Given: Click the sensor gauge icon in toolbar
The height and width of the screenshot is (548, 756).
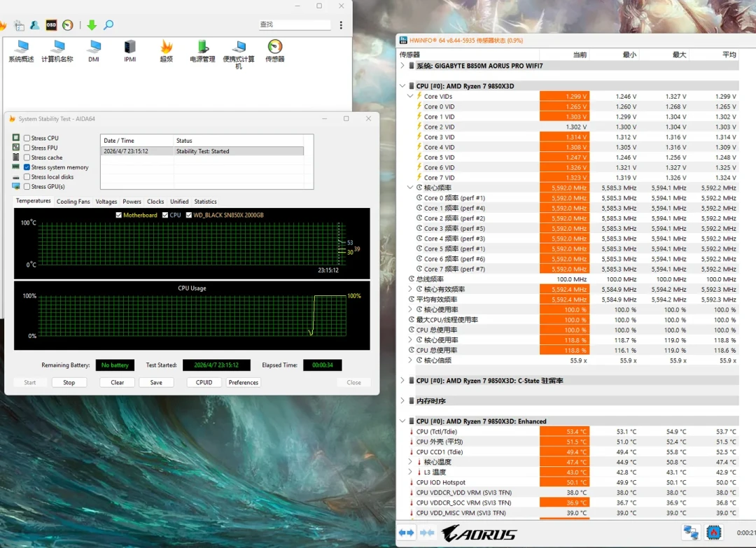Looking at the screenshot, I should (67, 24).
